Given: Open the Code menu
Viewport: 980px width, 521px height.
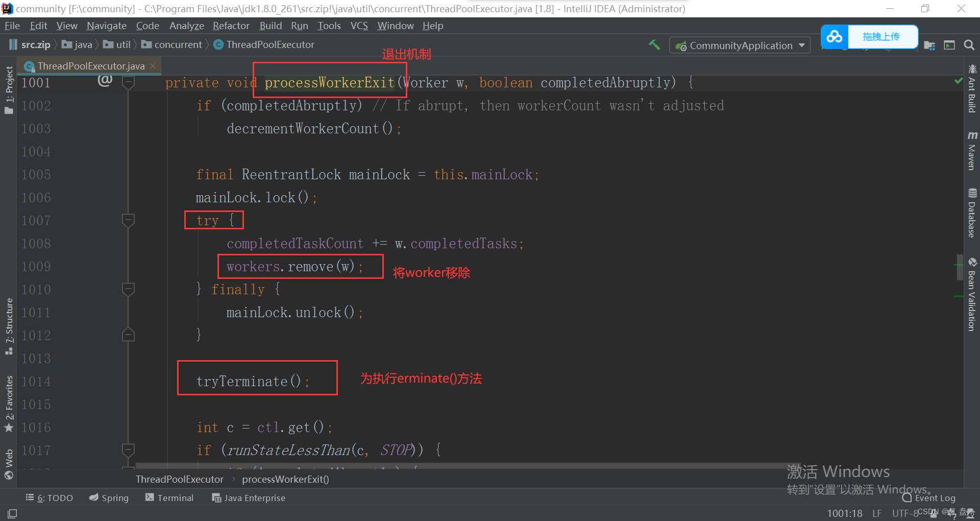Looking at the screenshot, I should [148, 26].
